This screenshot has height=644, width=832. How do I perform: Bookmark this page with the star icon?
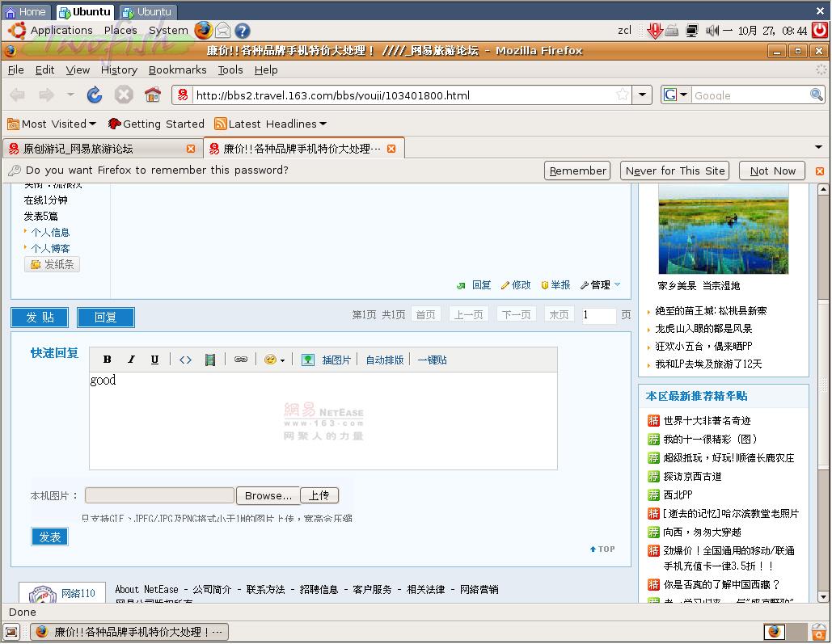623,95
